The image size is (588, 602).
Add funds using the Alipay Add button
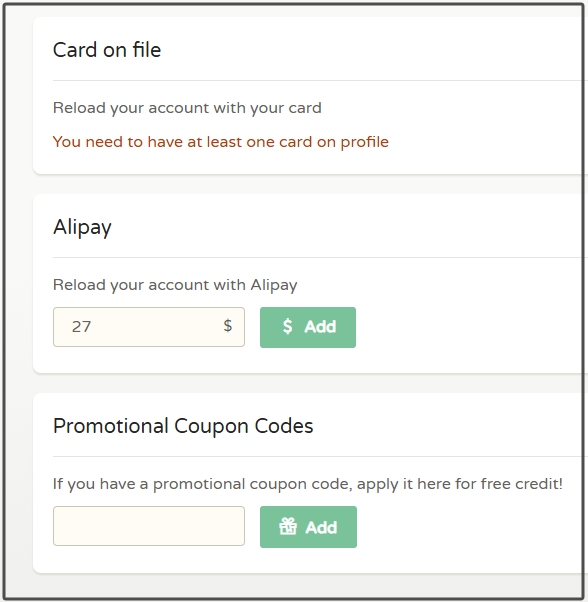click(x=308, y=327)
